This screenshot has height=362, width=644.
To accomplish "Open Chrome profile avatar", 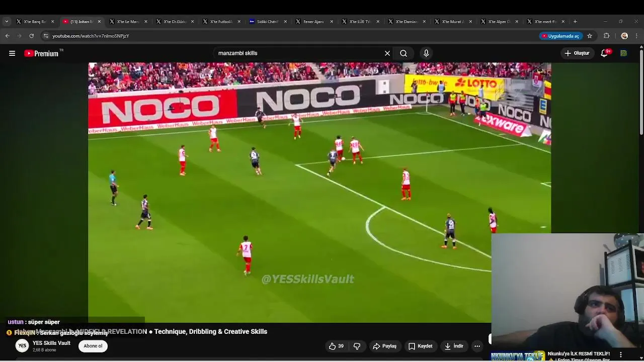I will tap(624, 36).
